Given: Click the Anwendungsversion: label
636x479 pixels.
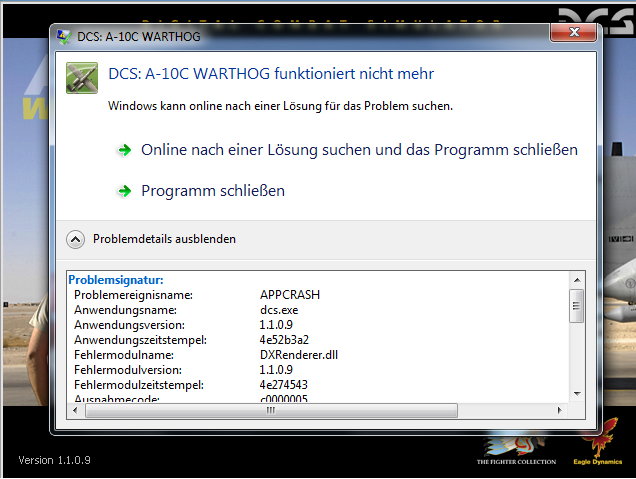Looking at the screenshot, I should click(129, 325).
